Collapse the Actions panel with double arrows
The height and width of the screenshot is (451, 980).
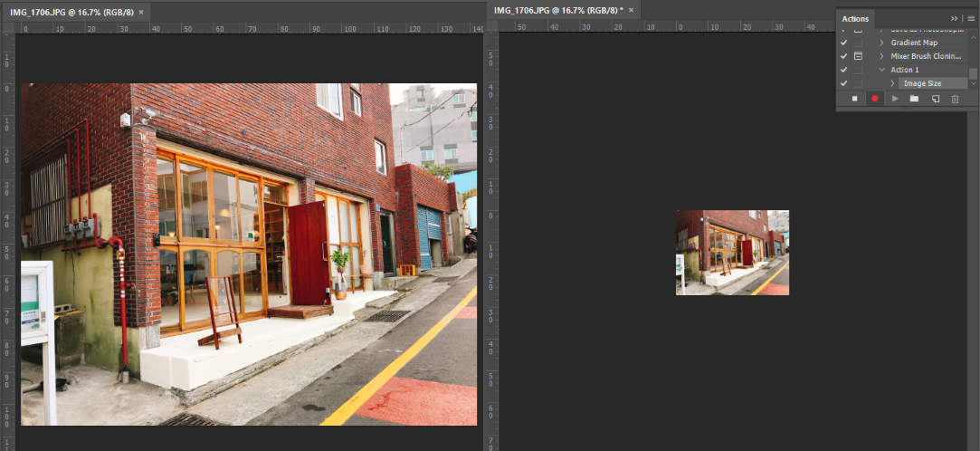click(x=955, y=18)
